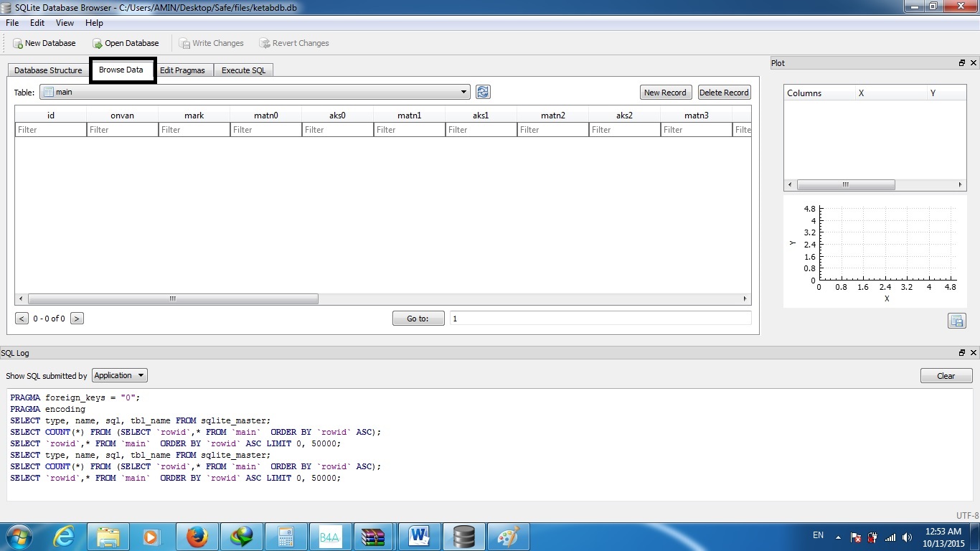Open Internet Download Manager taskbar icon
980x551 pixels.
(x=241, y=536)
